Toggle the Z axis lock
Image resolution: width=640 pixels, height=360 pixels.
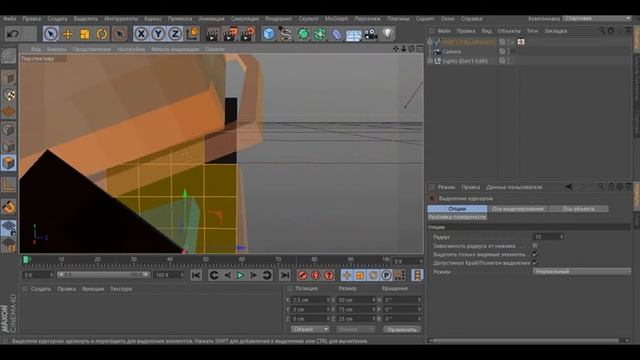pos(176,34)
